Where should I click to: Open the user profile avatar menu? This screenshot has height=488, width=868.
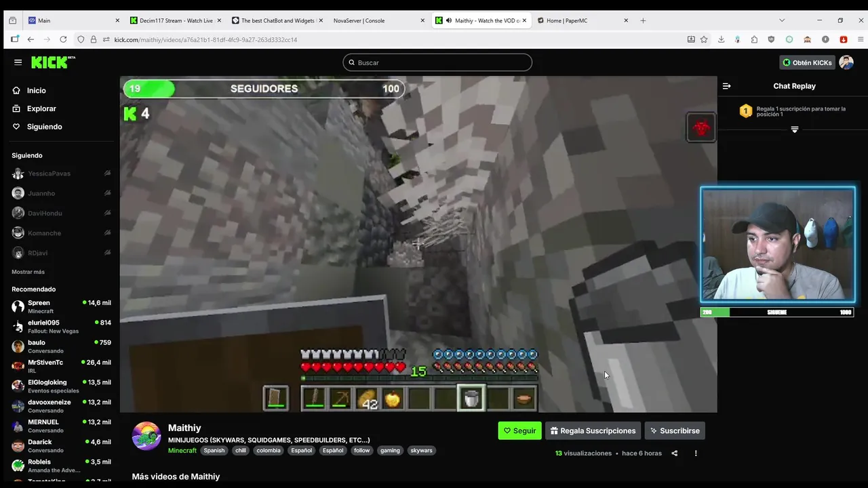pos(846,62)
